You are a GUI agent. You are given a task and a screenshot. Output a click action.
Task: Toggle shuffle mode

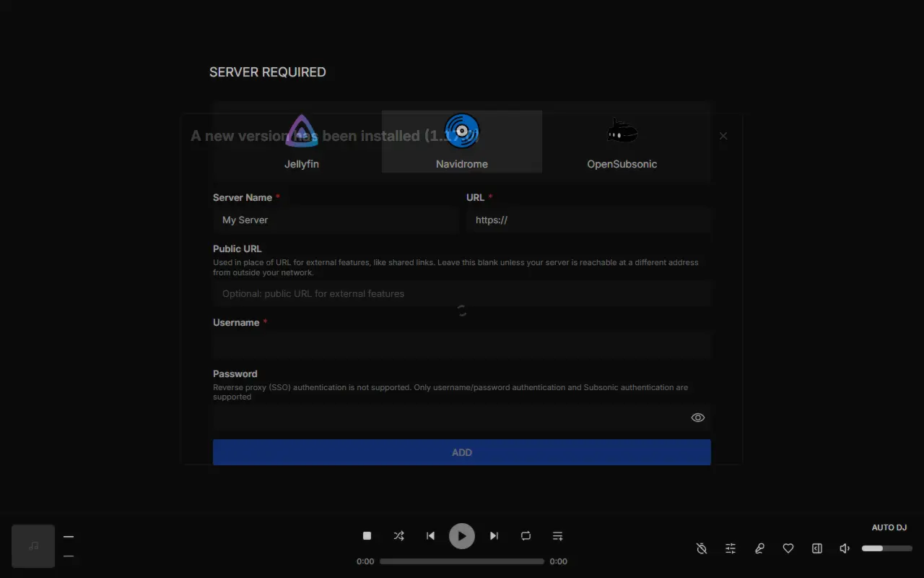pyautogui.click(x=398, y=536)
